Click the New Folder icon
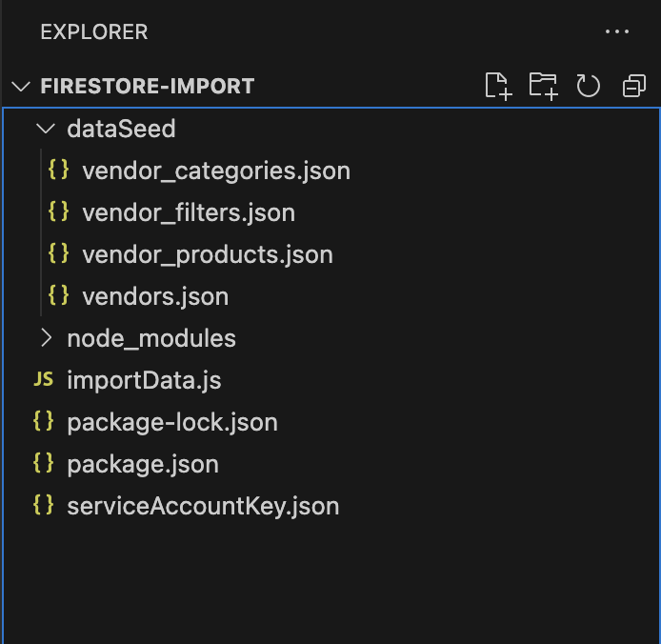Viewport: 661px width, 644px height. click(543, 86)
